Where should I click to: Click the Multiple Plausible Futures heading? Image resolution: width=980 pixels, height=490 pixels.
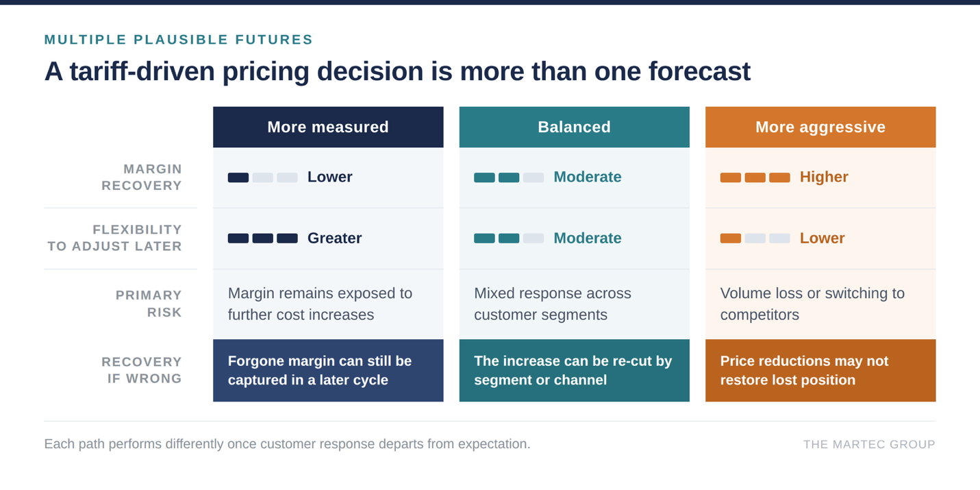[179, 40]
